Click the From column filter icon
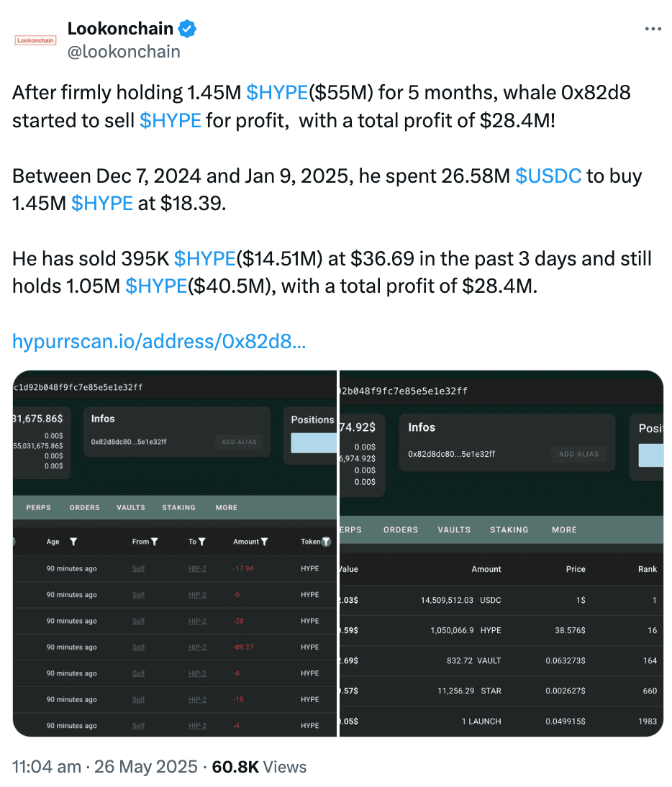The width and height of the screenshot is (672, 787). [155, 542]
